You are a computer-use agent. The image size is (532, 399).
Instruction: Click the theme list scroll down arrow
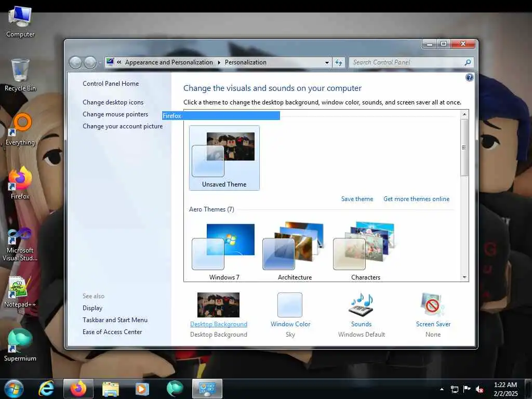click(464, 277)
